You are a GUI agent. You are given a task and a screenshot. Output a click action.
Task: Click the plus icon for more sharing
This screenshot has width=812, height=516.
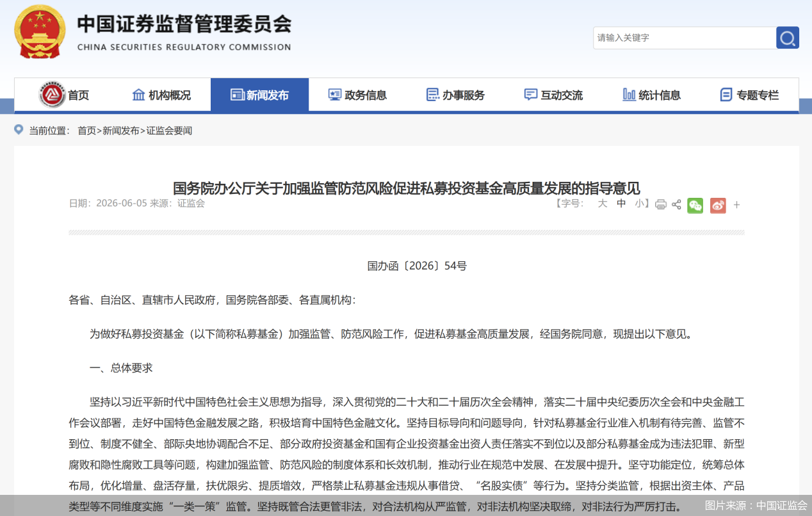(736, 205)
